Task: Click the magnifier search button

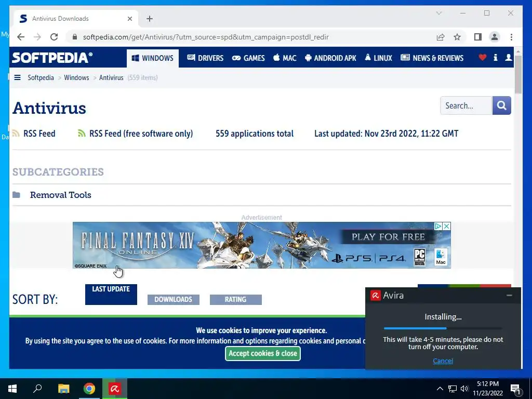Action: pyautogui.click(x=501, y=105)
